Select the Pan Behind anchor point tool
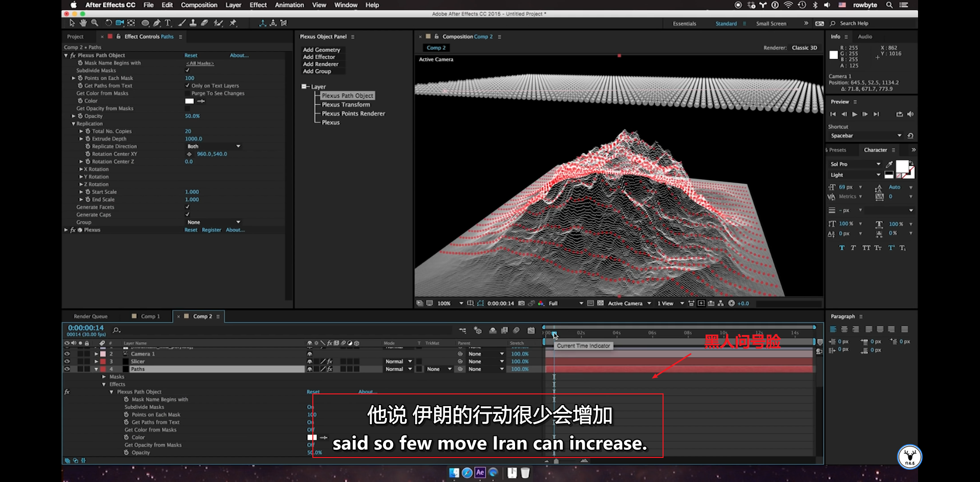 point(132,23)
